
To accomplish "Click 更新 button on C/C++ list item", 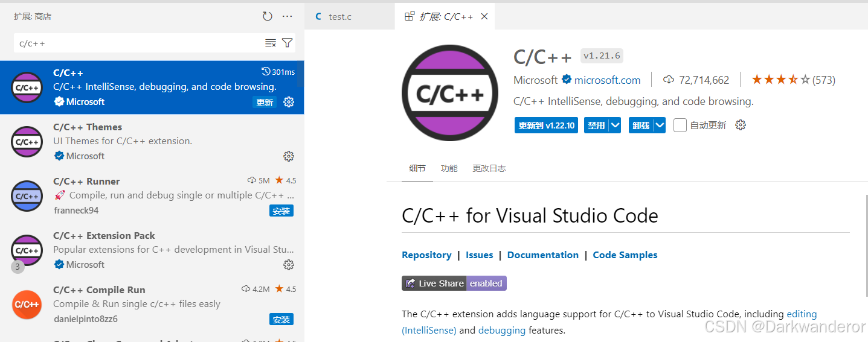I will [x=265, y=102].
